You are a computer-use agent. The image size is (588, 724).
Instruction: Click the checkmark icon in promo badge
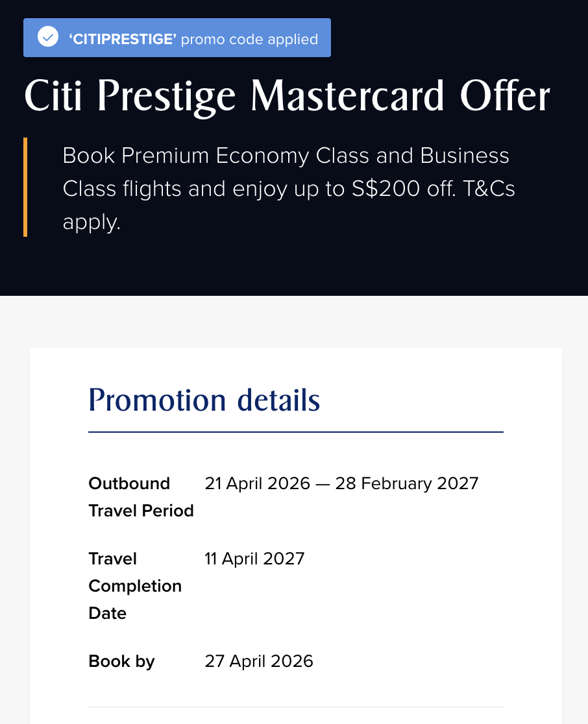(48, 38)
